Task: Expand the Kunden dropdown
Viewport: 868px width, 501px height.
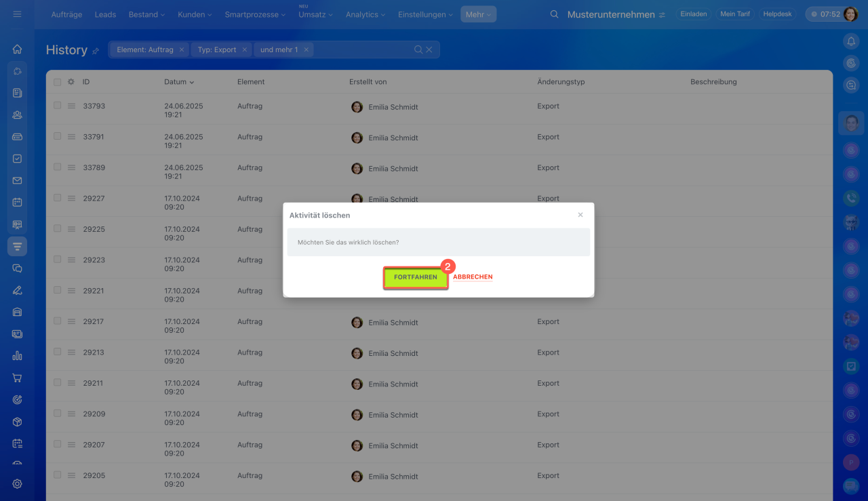Action: (x=195, y=14)
